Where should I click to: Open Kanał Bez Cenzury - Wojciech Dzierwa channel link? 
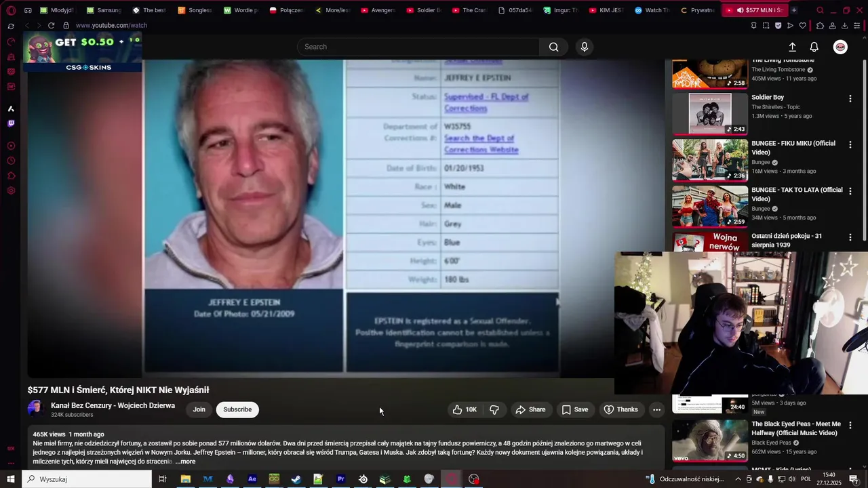(113, 405)
